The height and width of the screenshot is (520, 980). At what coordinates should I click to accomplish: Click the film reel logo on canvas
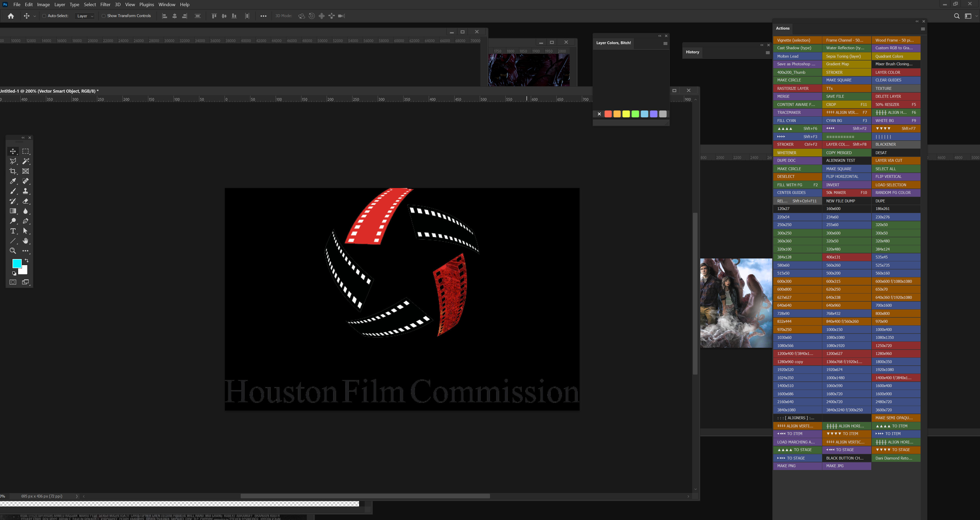[402, 263]
